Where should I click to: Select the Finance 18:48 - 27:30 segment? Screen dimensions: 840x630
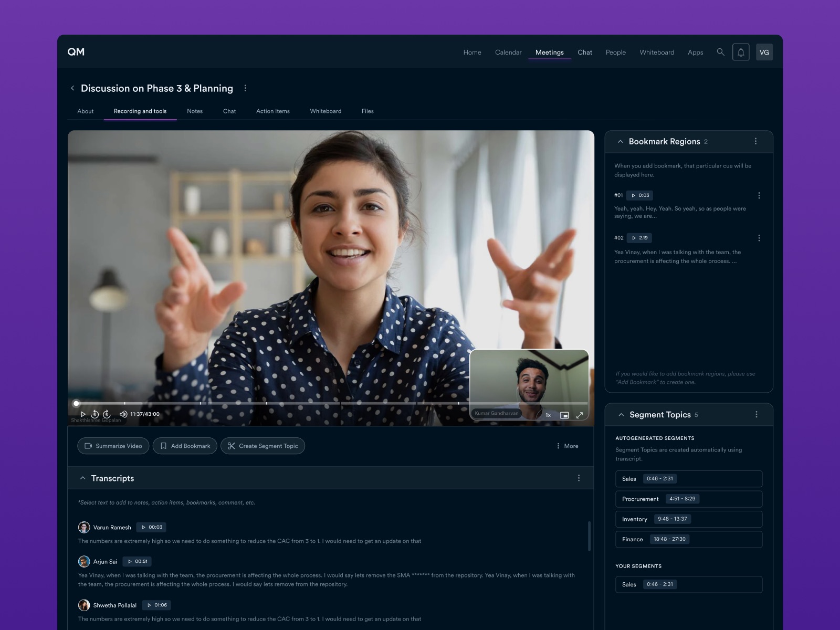(x=689, y=539)
